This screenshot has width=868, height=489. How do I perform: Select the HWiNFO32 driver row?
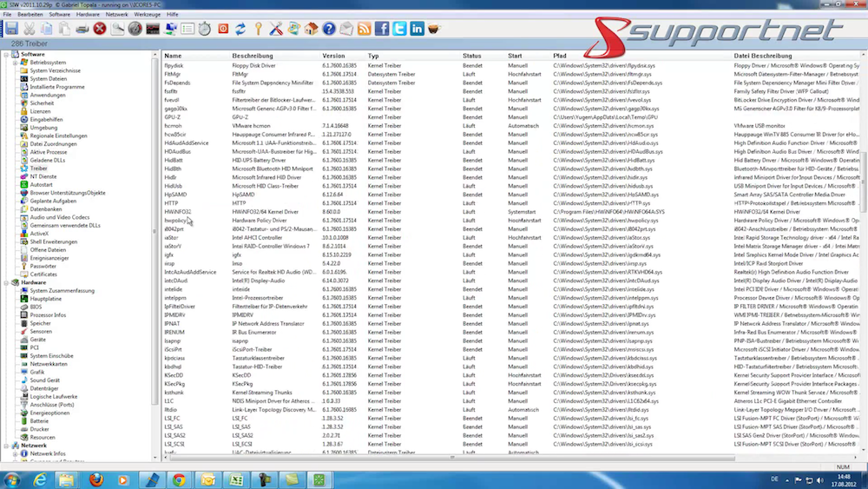(x=511, y=212)
